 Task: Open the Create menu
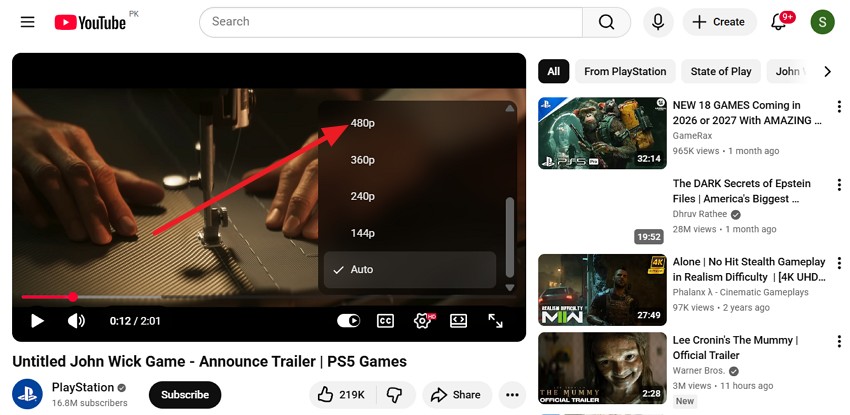coord(719,22)
